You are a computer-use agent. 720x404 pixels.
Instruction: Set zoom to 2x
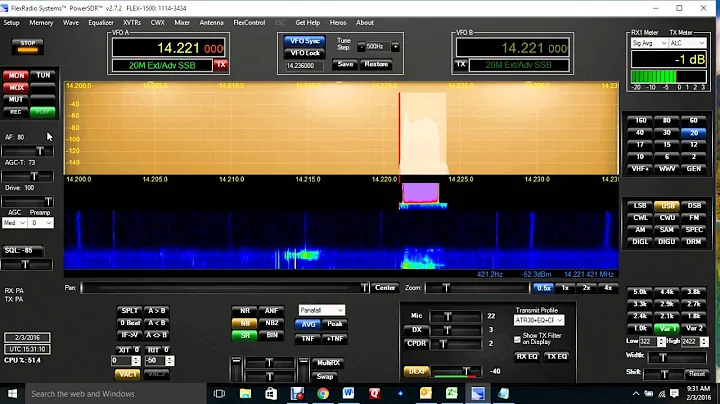click(586, 288)
